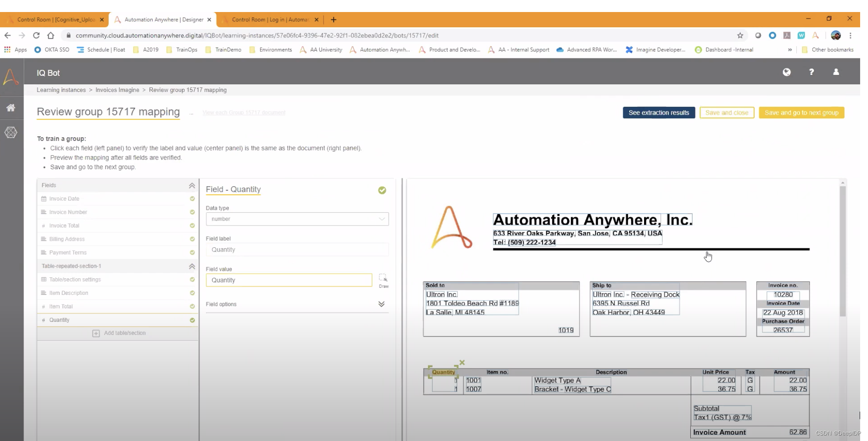Click the Draw field value icon
Screen dimensions: 868x441
tap(383, 280)
